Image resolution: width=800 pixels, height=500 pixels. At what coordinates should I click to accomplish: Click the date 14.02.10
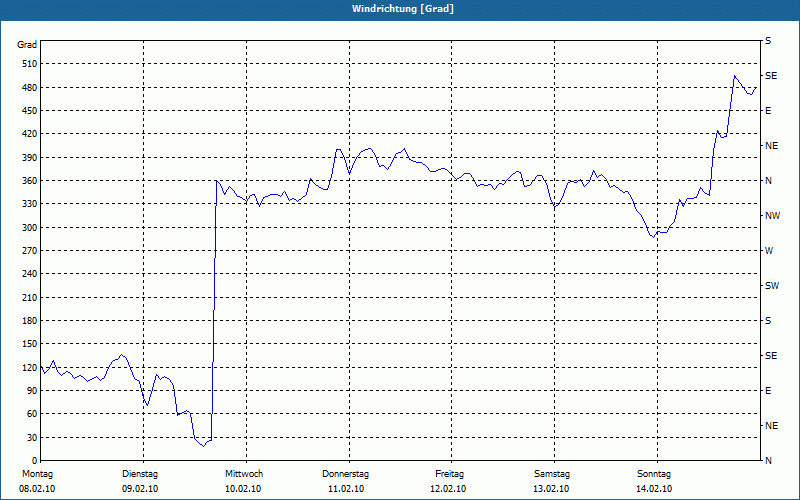click(654, 489)
